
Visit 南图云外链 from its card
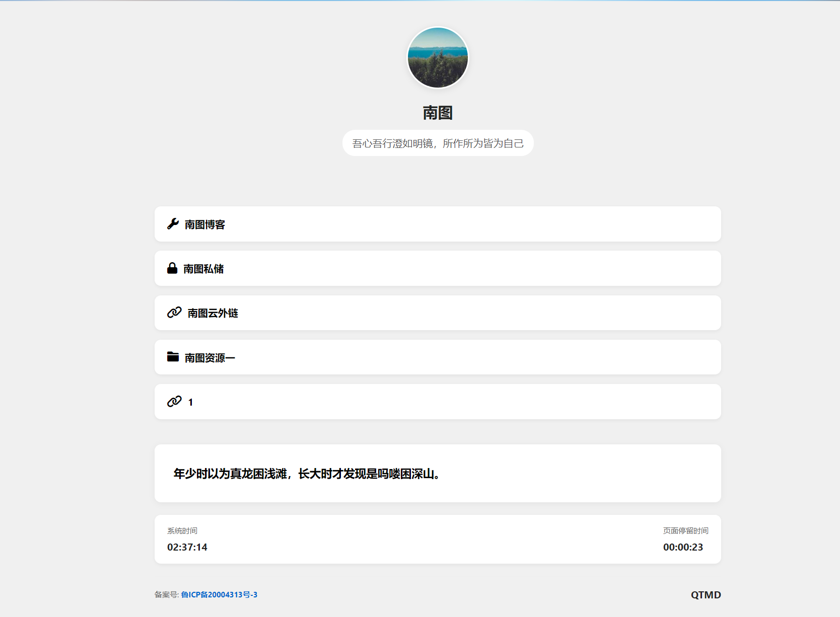tap(438, 313)
